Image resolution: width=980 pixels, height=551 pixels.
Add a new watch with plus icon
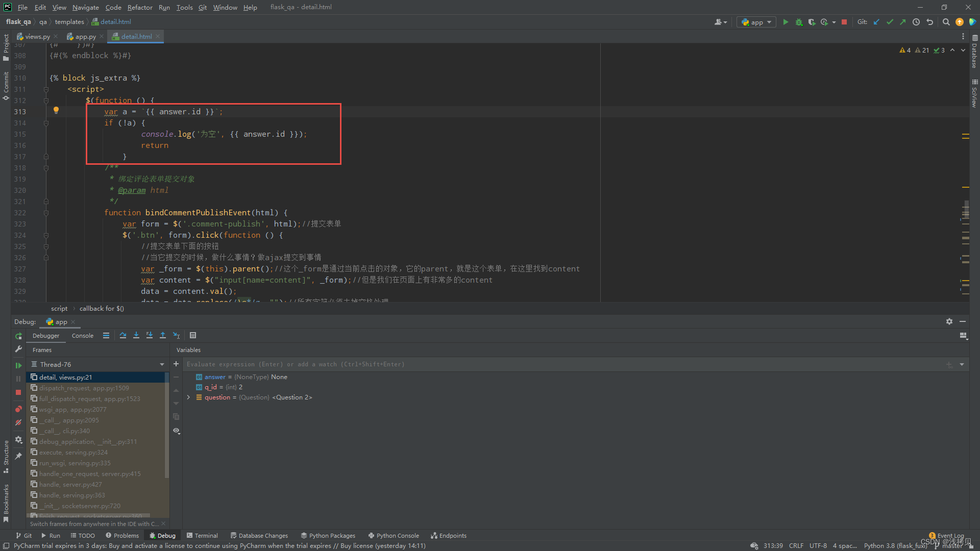[176, 364]
